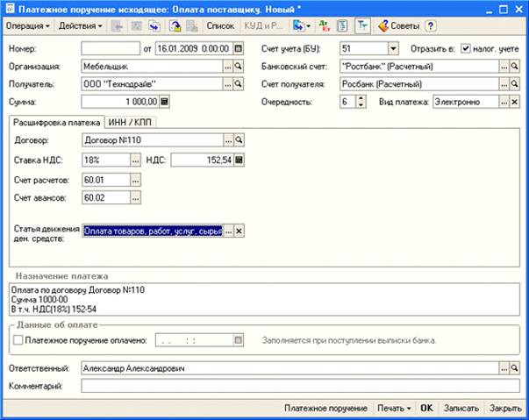529x420 pixels.
Task: Click the Список toolbar button
Action: point(220,26)
